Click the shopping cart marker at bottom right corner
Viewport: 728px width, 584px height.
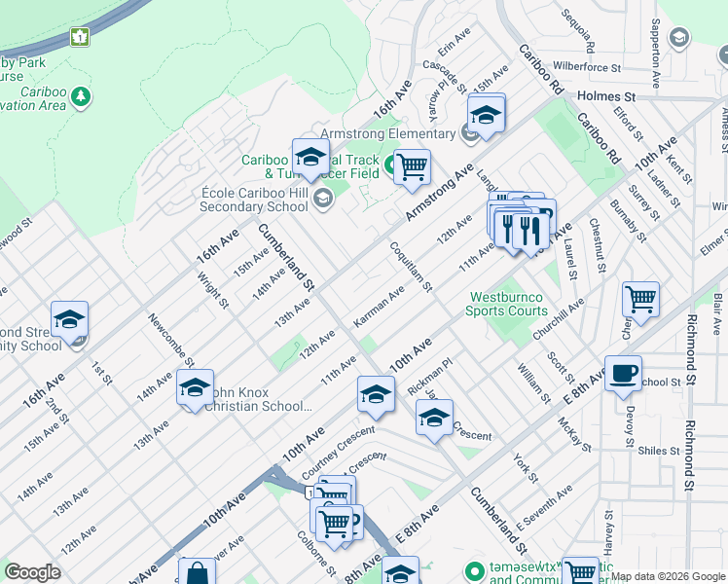point(580,571)
